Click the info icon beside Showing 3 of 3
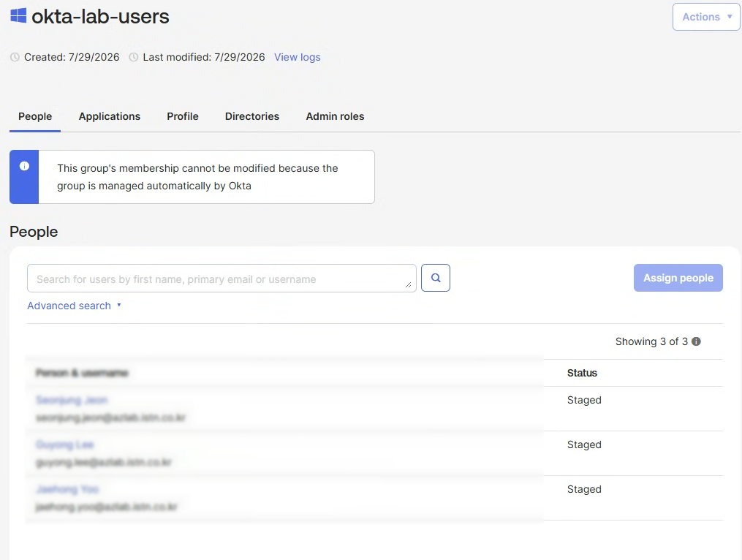 pyautogui.click(x=696, y=341)
